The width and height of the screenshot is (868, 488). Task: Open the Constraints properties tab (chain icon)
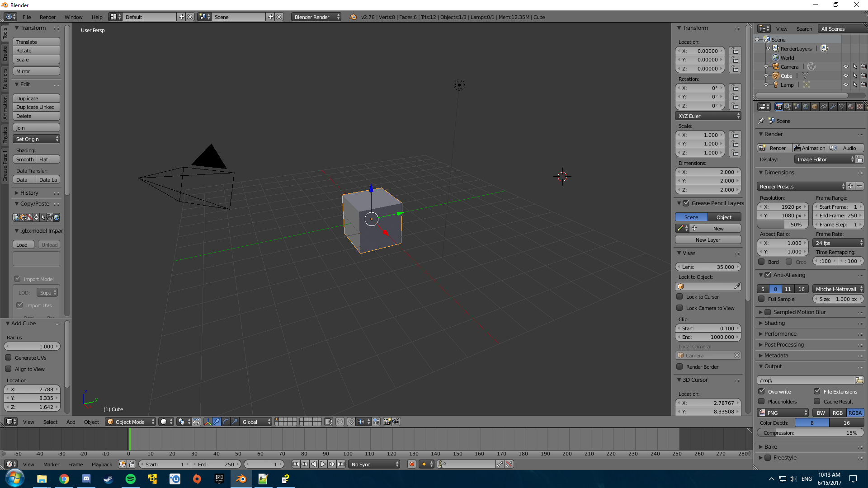click(824, 107)
